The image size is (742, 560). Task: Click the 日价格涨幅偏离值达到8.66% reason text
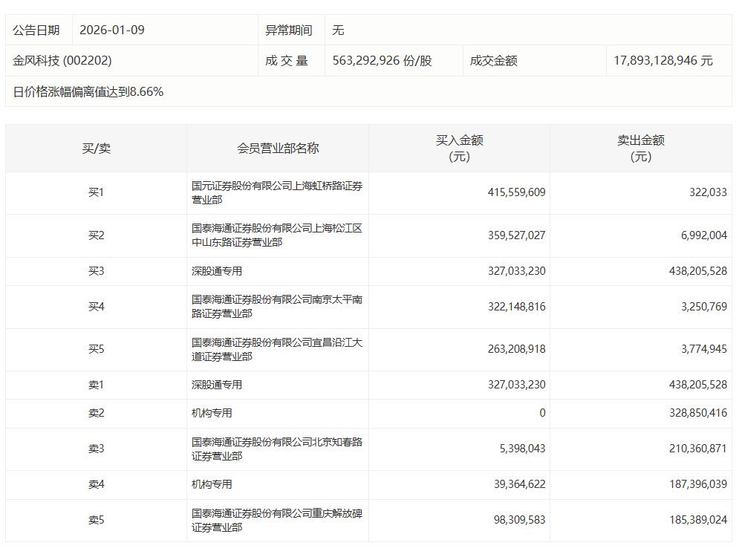click(x=88, y=92)
